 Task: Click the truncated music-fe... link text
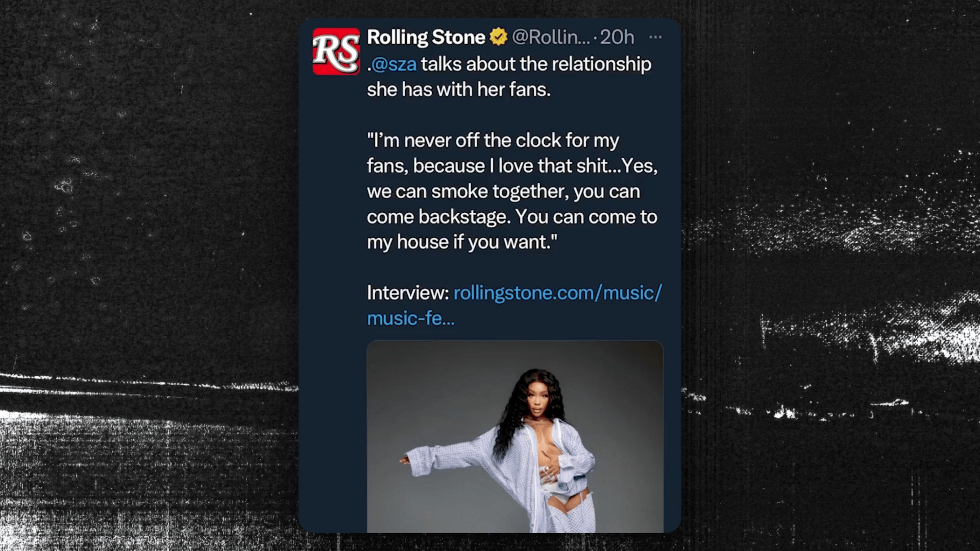point(410,318)
